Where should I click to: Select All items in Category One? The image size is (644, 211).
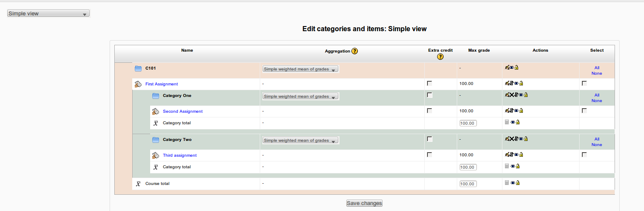click(597, 95)
